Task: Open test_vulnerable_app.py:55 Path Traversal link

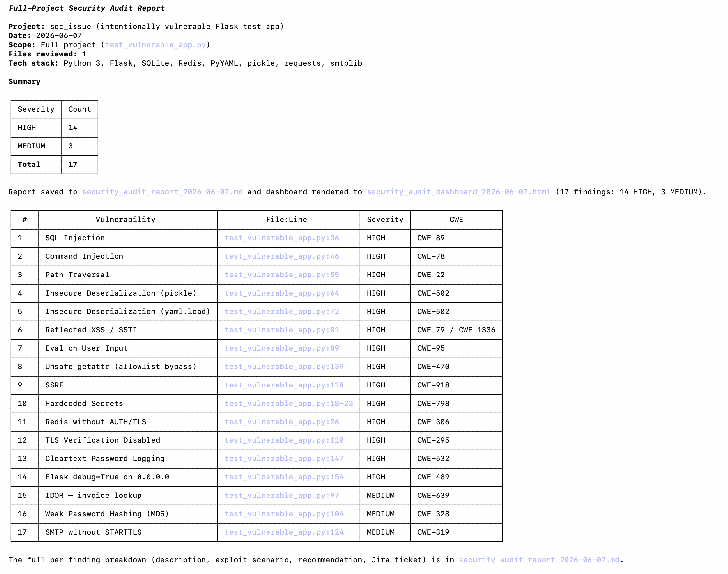Action: click(x=282, y=275)
